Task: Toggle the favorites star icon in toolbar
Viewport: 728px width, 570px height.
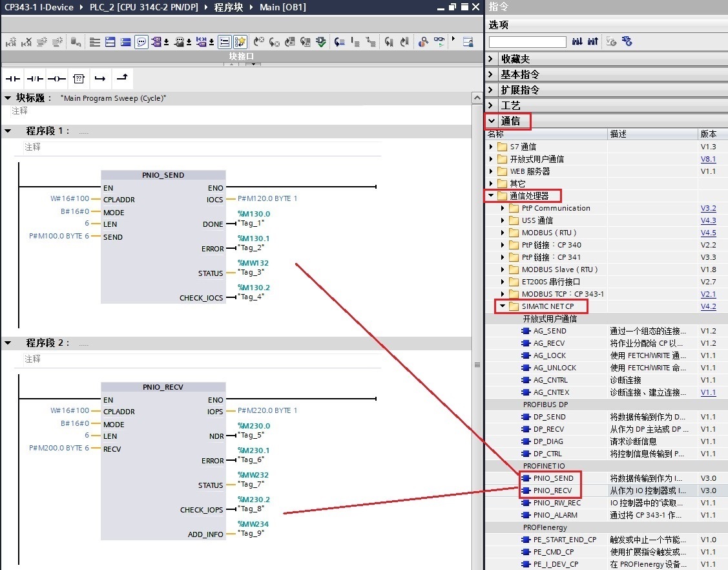Action: click(x=240, y=42)
